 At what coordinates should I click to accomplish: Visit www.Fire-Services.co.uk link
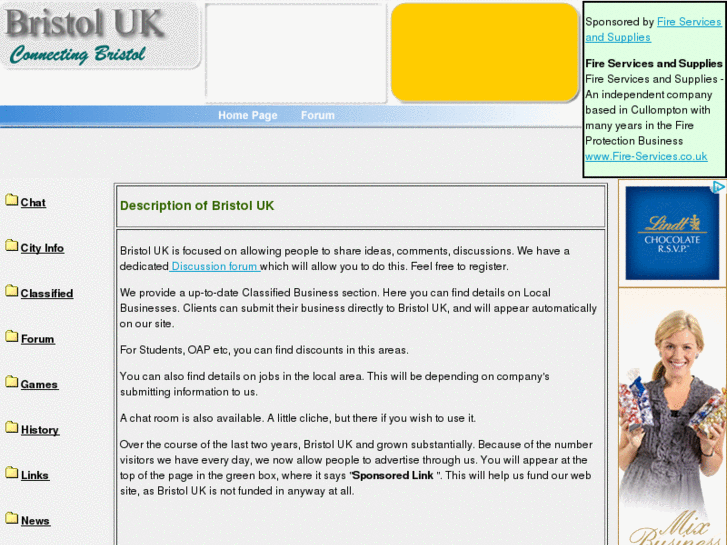(646, 157)
